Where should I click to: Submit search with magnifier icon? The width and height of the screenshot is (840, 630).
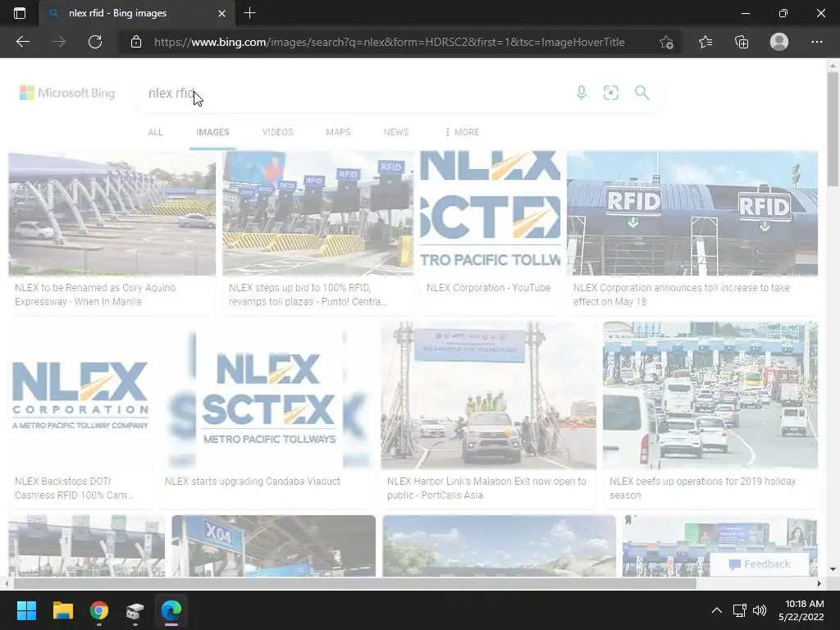[x=641, y=93]
